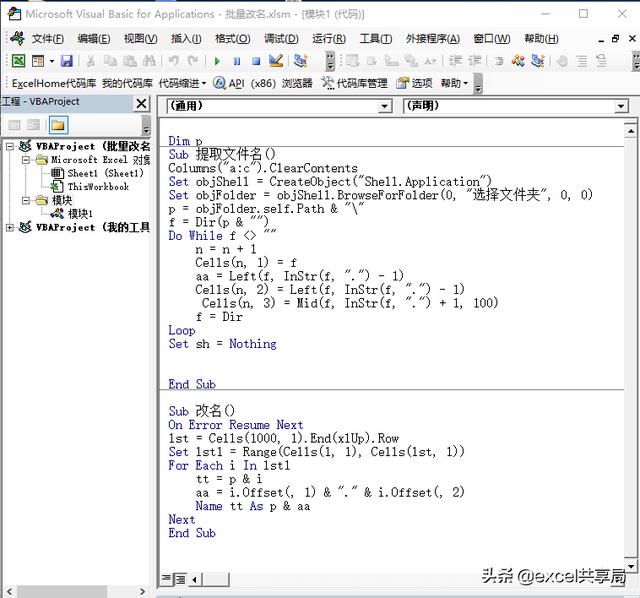
Task: Open the Insert UserForm dropdown arrow
Action: click(52, 61)
